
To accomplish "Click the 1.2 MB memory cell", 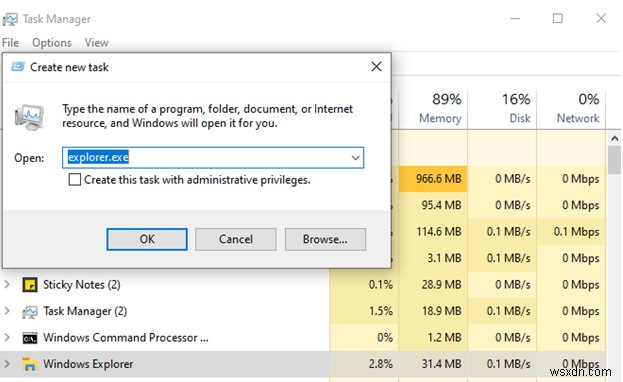I will (x=433, y=337).
